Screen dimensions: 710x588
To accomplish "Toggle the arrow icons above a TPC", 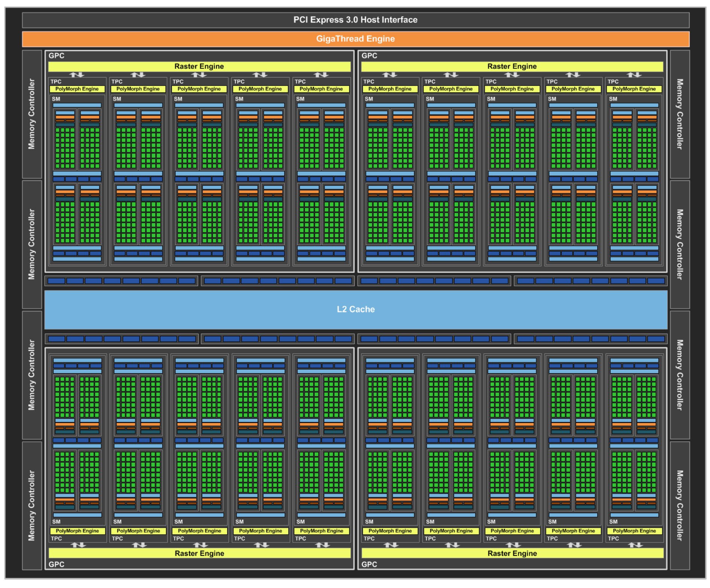I will tap(77, 75).
